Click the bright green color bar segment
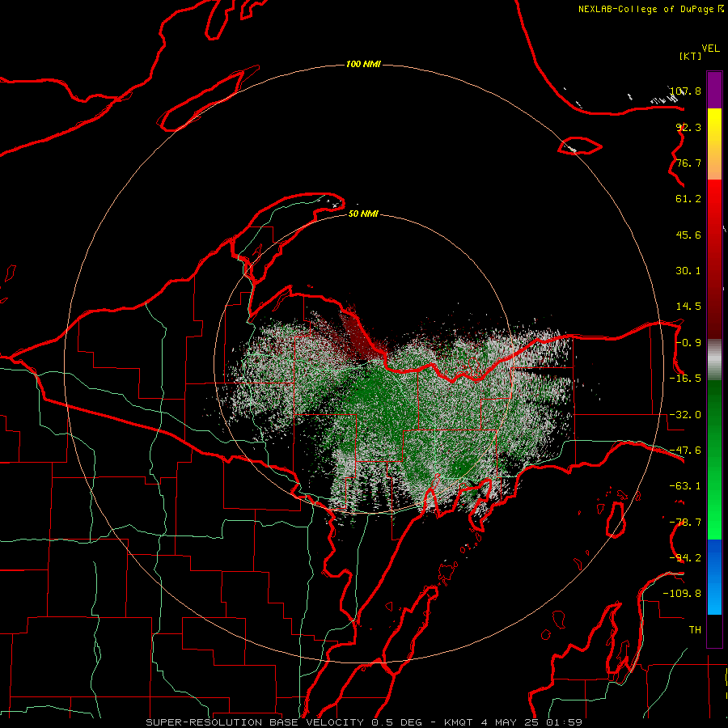728x728 pixels. (x=714, y=459)
